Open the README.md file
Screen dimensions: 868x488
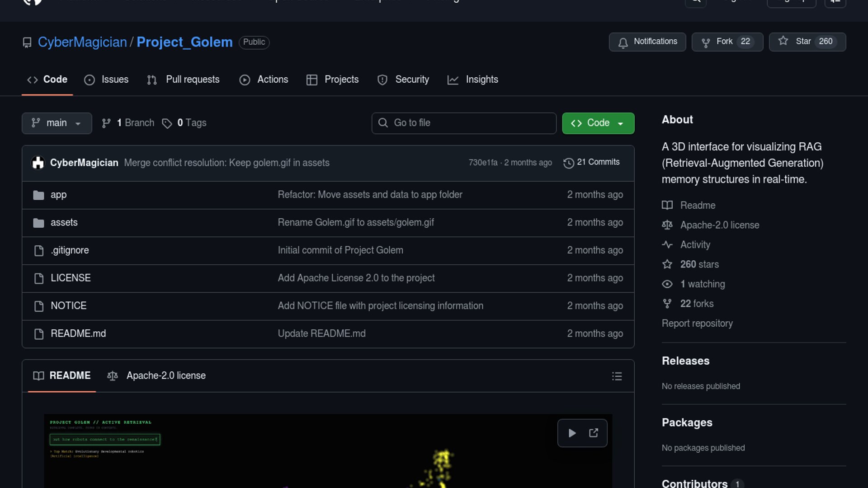(x=78, y=333)
